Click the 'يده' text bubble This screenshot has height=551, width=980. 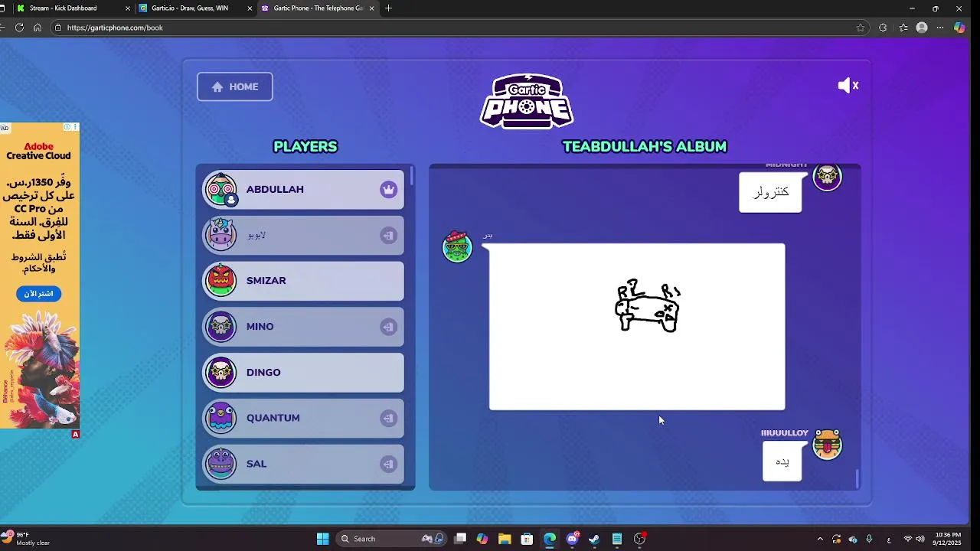pos(782,461)
